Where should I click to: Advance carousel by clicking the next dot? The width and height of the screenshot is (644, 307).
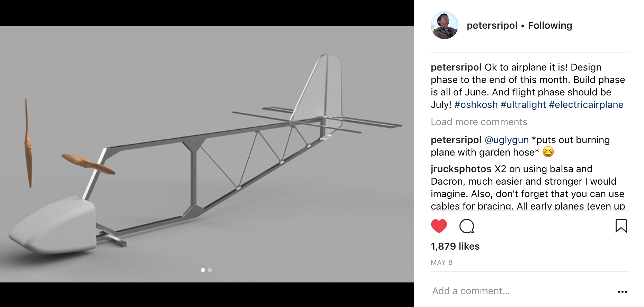pyautogui.click(x=210, y=270)
